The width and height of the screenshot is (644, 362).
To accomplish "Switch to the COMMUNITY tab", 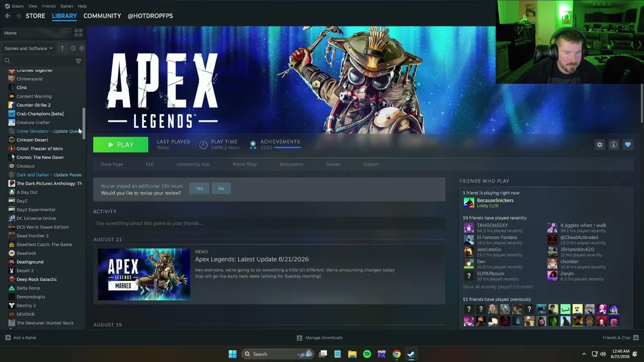I will click(102, 16).
